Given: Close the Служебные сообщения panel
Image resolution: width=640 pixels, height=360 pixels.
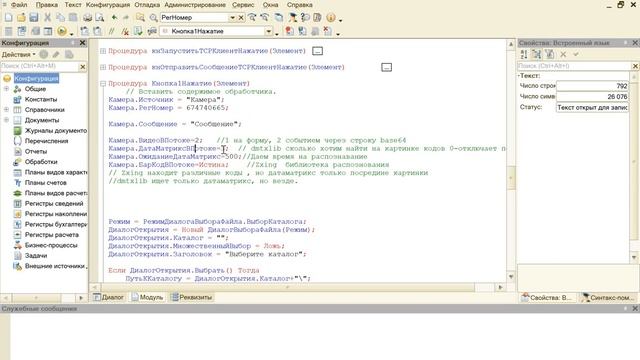Looking at the screenshot, I should coord(635,309).
